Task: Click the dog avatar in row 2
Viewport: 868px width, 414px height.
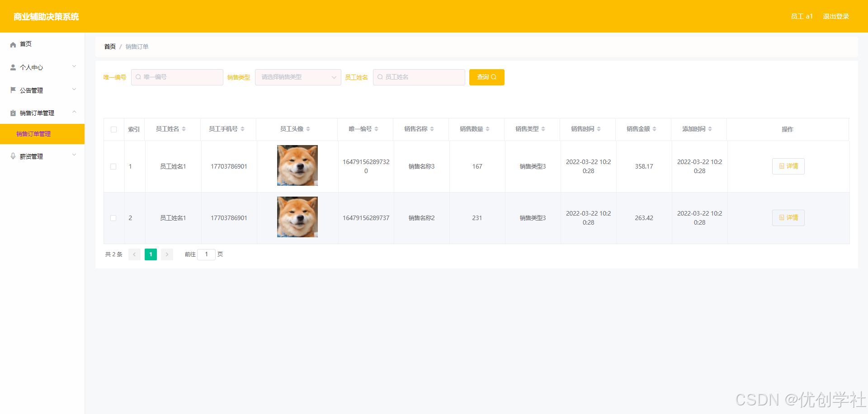Action: [x=297, y=217]
